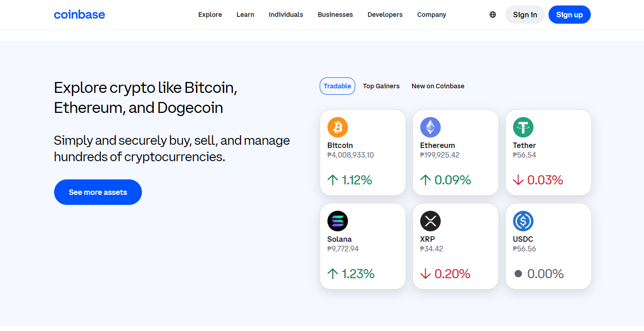
Task: Click the USDC blue logo icon
Action: (523, 221)
